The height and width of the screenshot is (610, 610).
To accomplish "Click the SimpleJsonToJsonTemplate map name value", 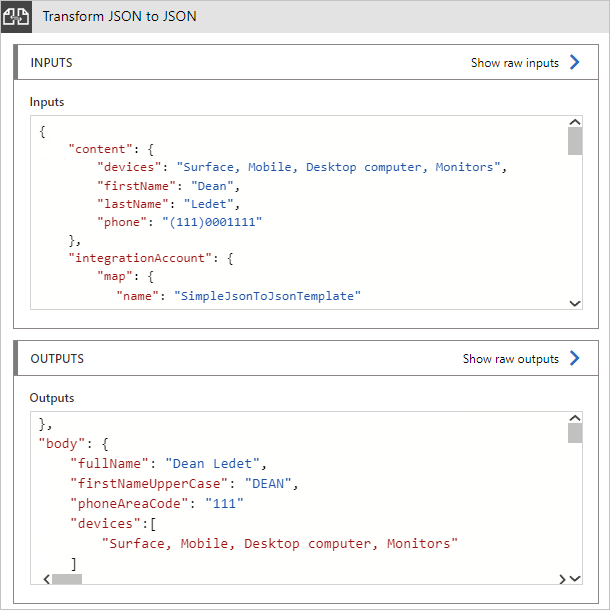I will click(267, 296).
